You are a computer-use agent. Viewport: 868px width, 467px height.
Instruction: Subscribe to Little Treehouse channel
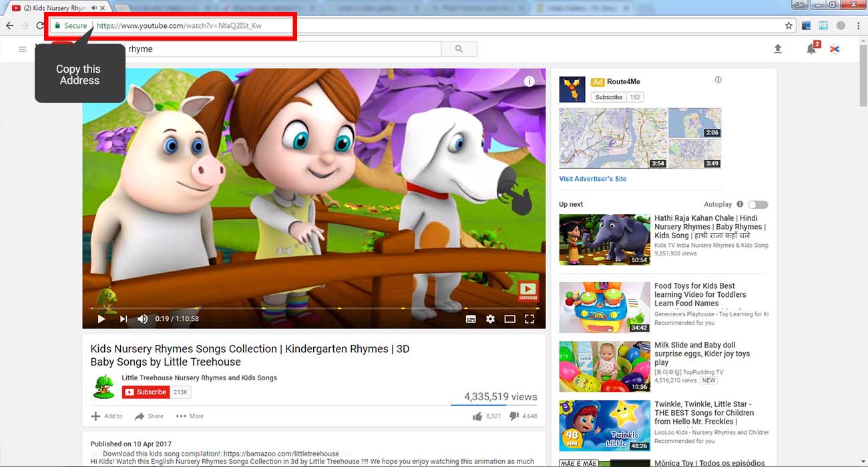(146, 392)
